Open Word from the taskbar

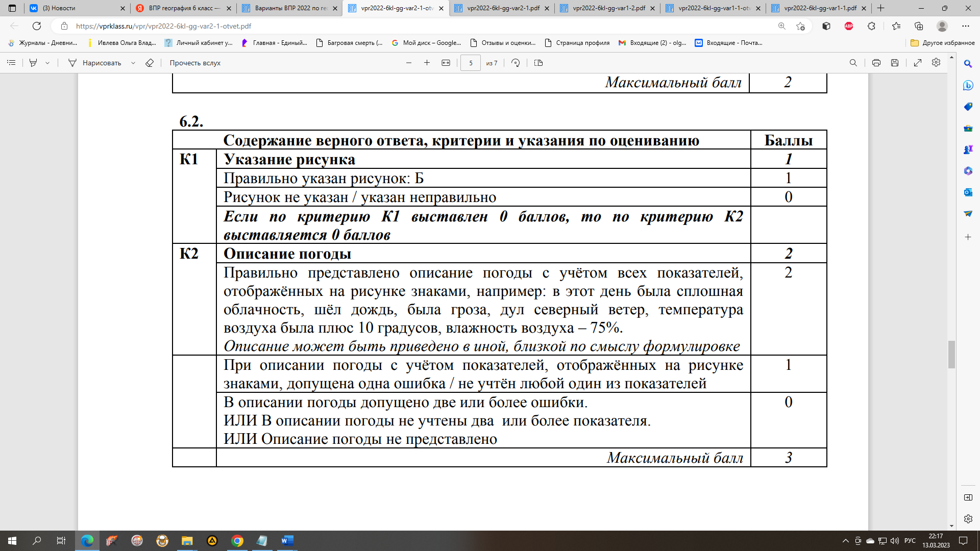(x=287, y=541)
